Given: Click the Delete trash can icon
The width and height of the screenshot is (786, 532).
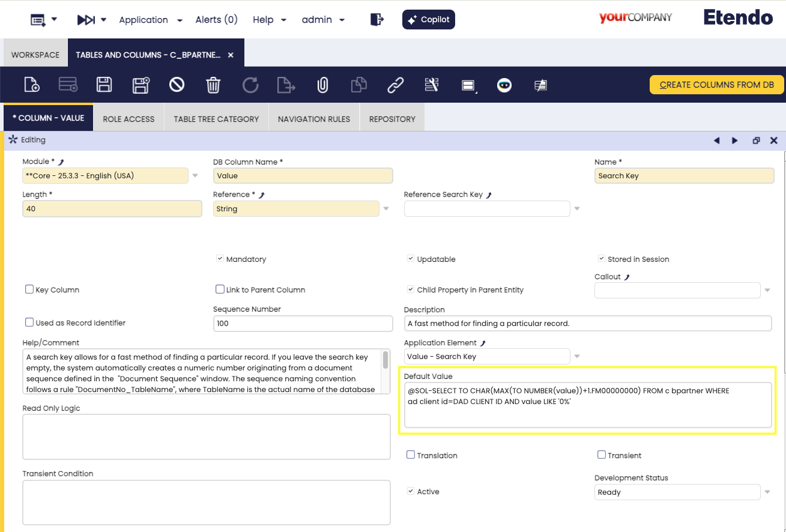Looking at the screenshot, I should click(213, 85).
